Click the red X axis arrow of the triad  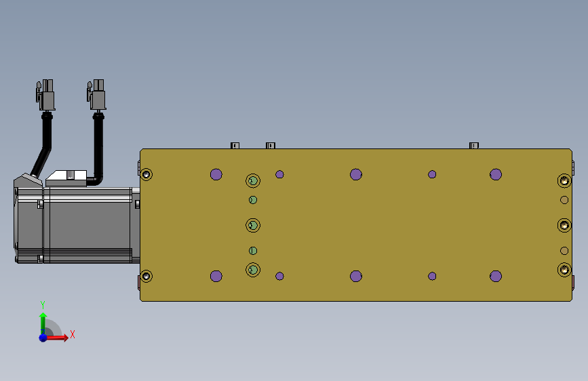(x=57, y=338)
